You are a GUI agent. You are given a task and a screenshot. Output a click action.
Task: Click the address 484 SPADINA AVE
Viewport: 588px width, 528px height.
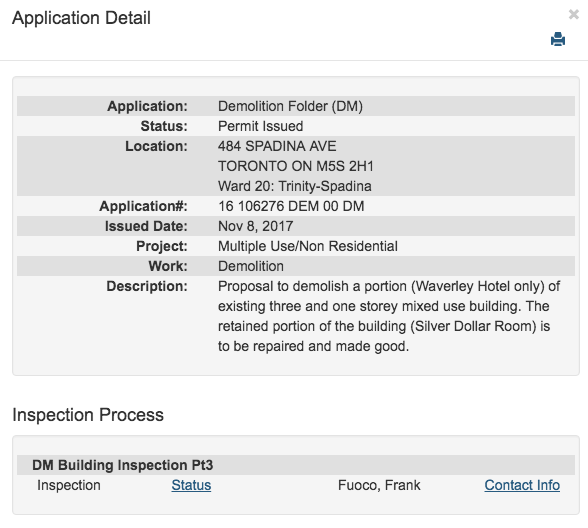[x=277, y=146]
